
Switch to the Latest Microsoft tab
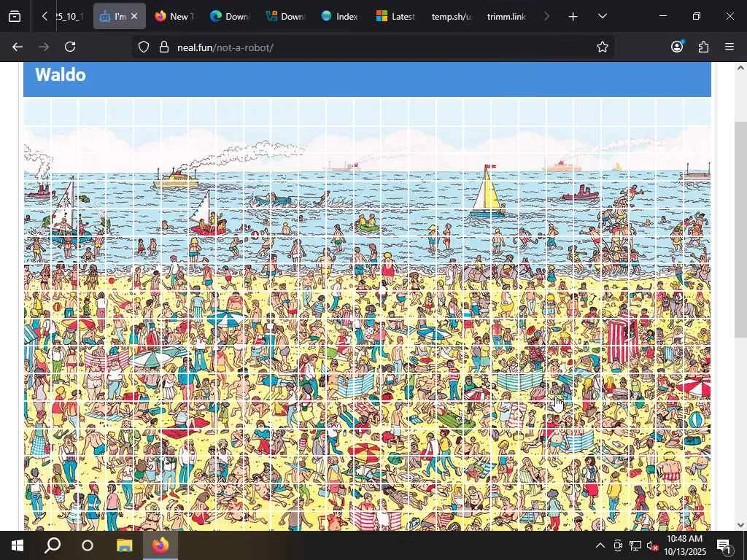coord(395,16)
